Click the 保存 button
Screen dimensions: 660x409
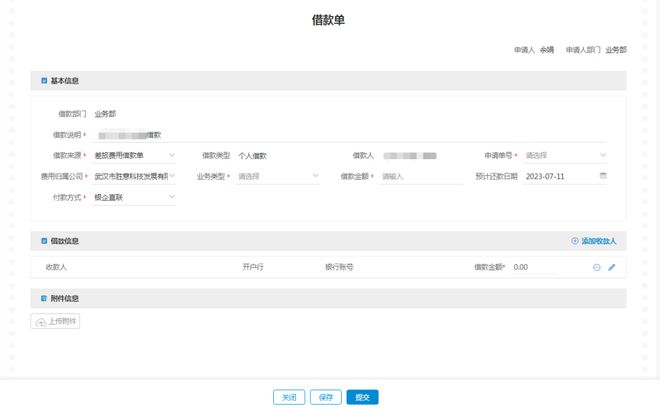(325, 397)
